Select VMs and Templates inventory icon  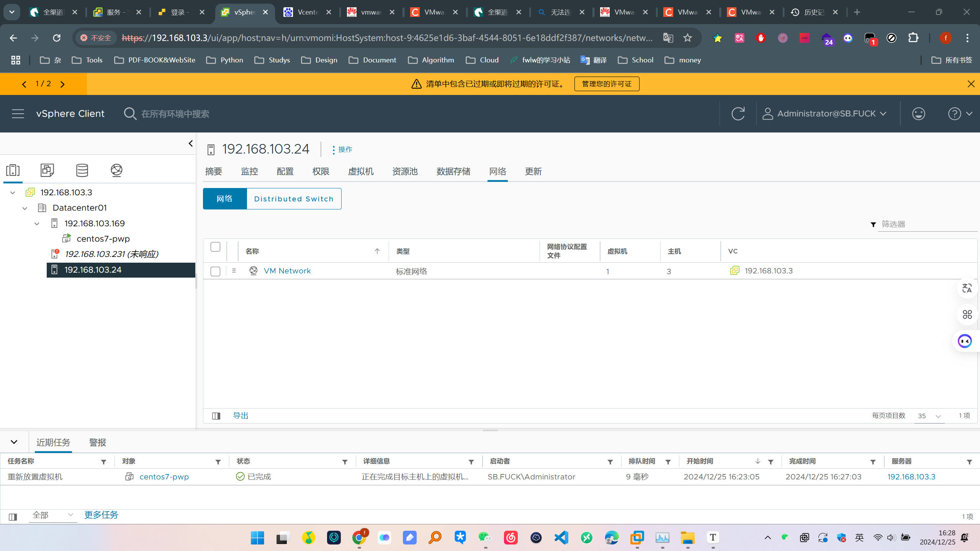tap(47, 170)
